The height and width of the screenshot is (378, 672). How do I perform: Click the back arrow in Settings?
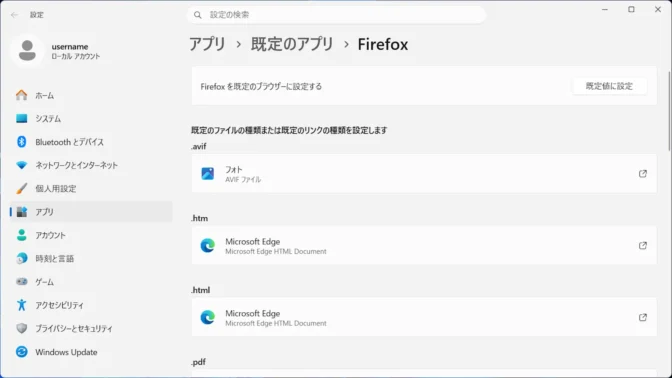pos(15,15)
